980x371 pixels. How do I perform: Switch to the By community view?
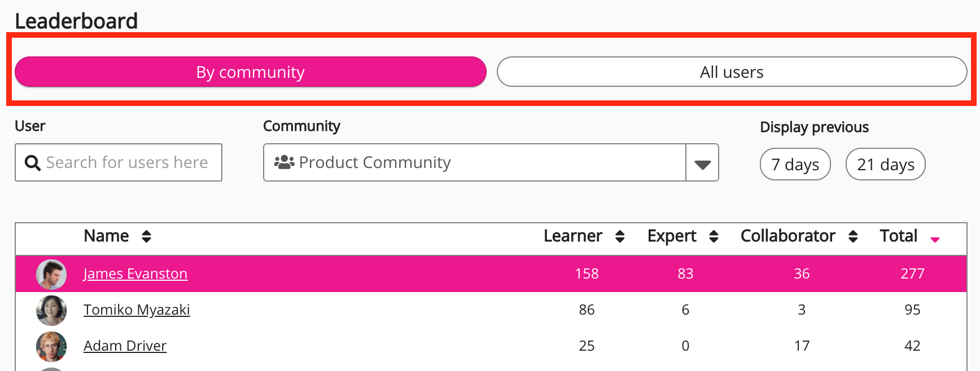[x=250, y=72]
